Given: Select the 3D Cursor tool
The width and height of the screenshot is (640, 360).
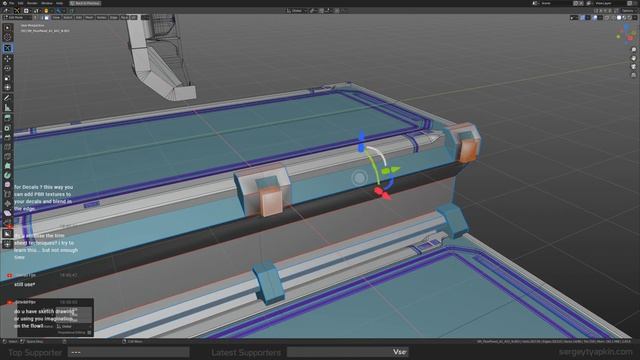Looking at the screenshot, I should [8, 38].
